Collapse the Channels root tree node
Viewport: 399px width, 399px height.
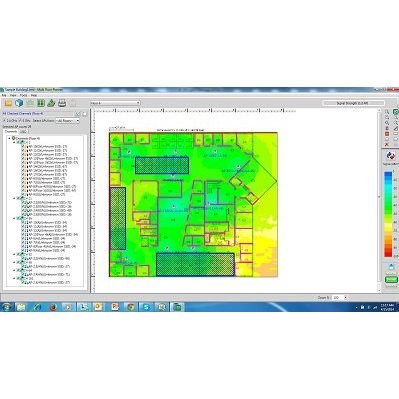pyautogui.click(x=9, y=138)
